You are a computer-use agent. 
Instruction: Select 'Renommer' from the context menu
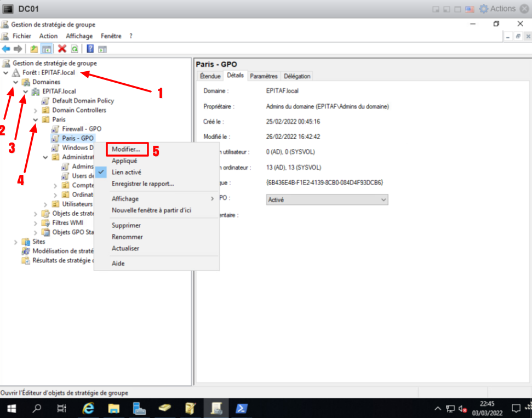coord(127,237)
